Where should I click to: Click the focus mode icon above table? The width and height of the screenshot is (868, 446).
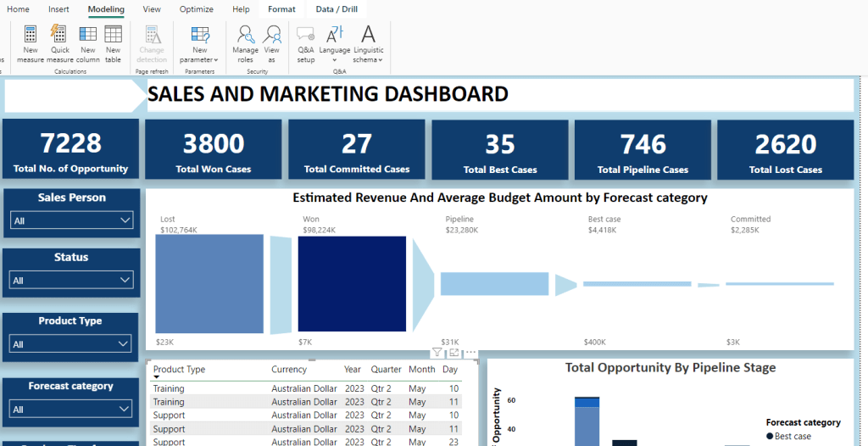pos(454,353)
